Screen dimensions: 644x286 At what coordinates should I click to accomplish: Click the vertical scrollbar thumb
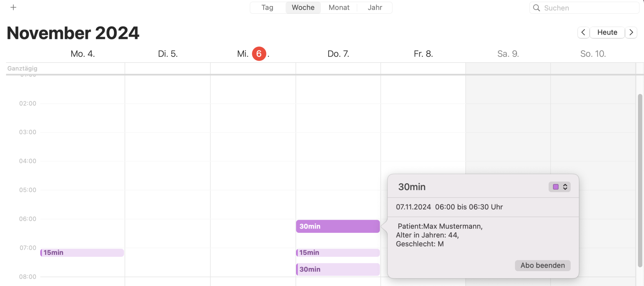(640, 181)
